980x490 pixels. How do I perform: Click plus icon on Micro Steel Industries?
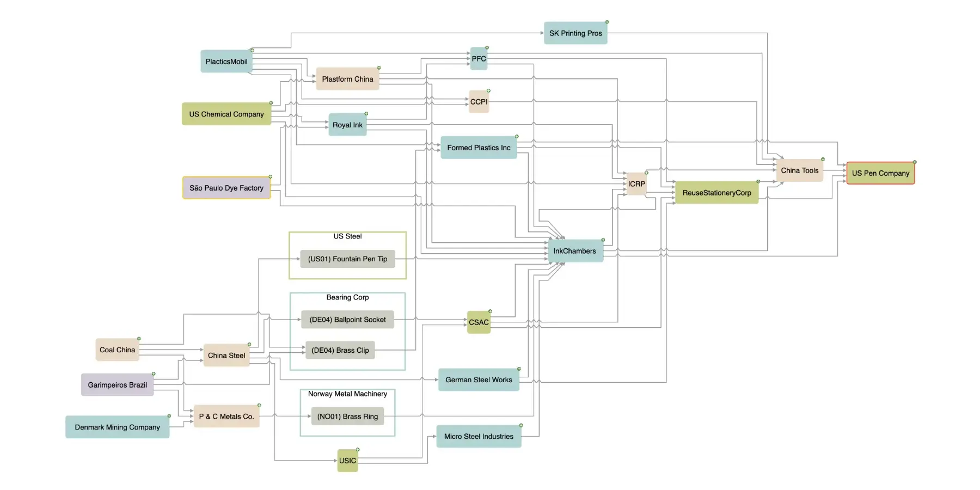[521, 426]
